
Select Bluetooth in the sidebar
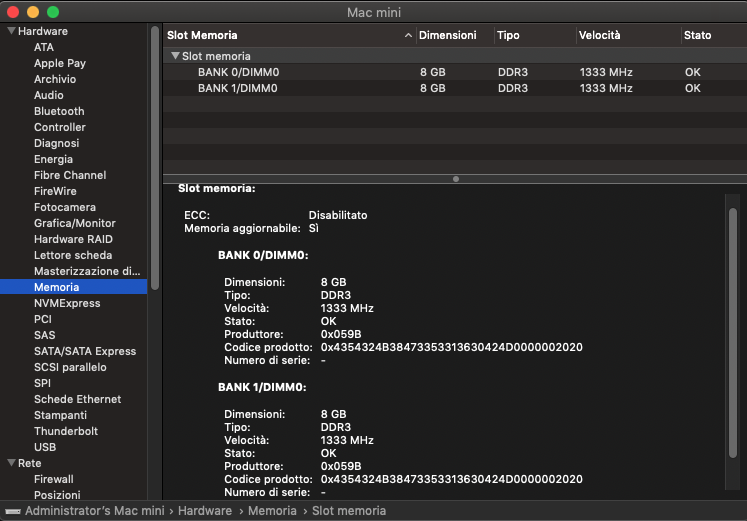click(59, 111)
